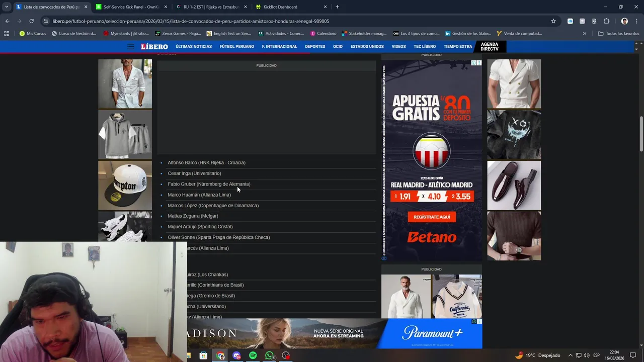
Task: Bookmark this page with the star icon
Action: (x=553, y=21)
